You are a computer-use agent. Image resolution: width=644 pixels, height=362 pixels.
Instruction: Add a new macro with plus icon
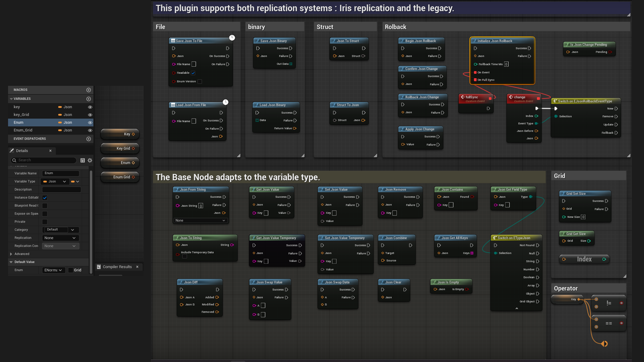pyautogui.click(x=89, y=90)
